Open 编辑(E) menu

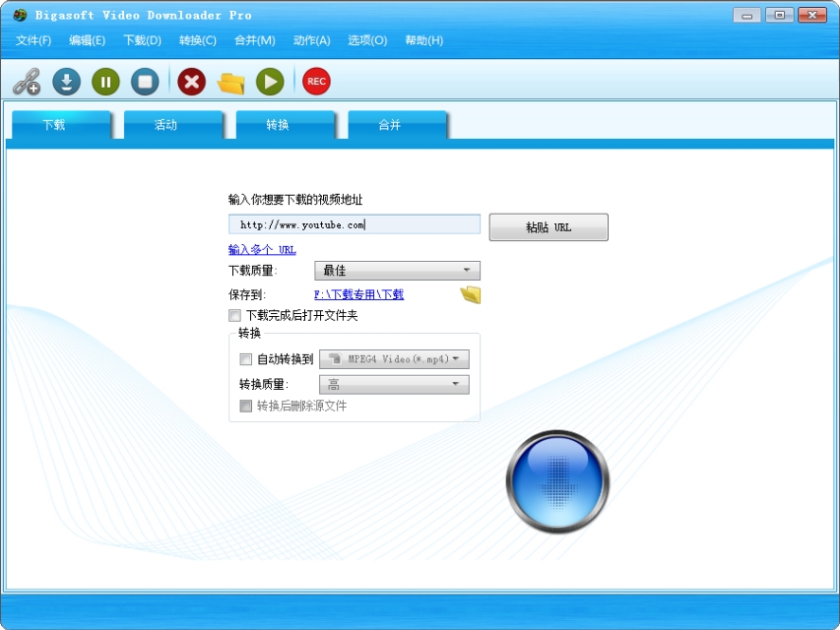[x=87, y=40]
